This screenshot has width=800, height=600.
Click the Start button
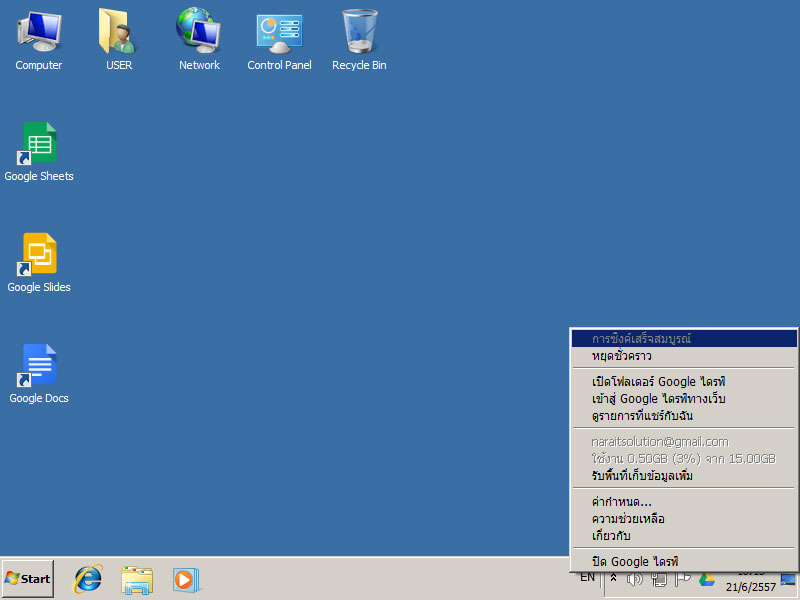tap(28, 579)
